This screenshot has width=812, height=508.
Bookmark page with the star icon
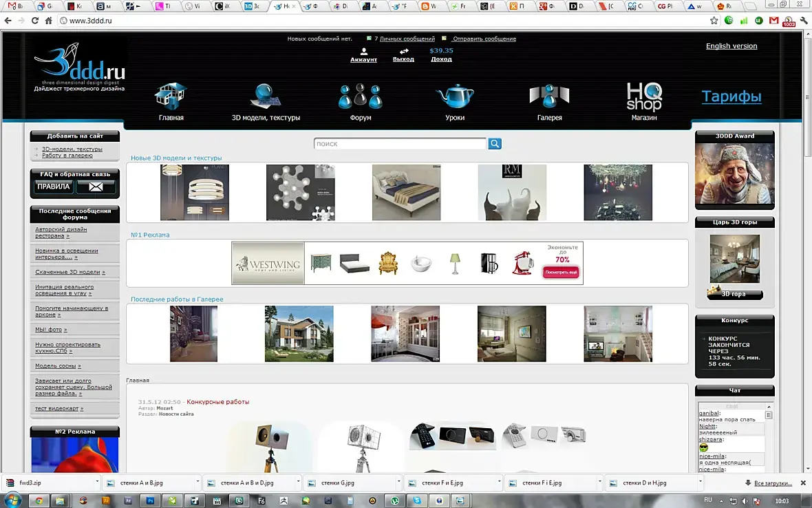pyautogui.click(x=714, y=21)
